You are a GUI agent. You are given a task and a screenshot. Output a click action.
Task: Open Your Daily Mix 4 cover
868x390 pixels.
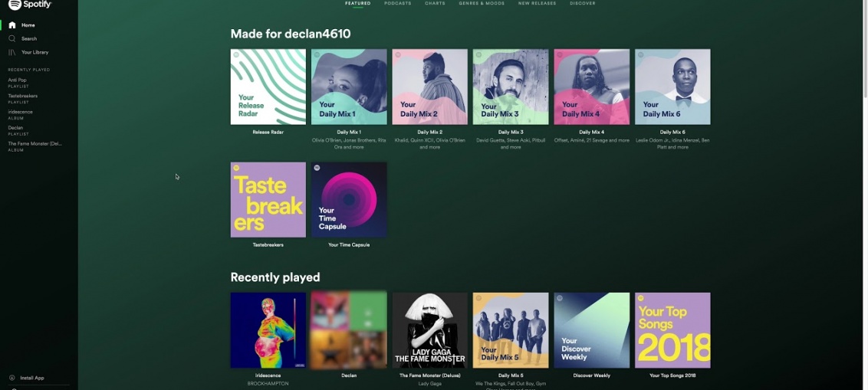591,87
